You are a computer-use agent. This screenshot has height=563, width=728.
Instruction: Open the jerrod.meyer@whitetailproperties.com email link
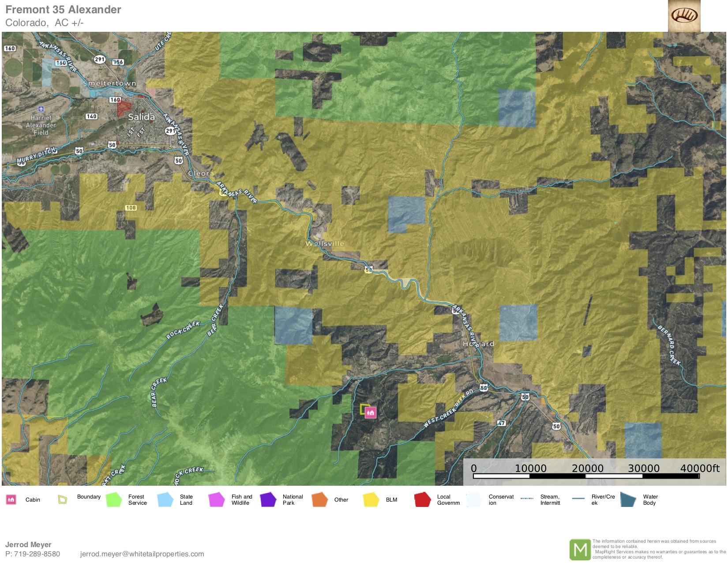click(142, 554)
